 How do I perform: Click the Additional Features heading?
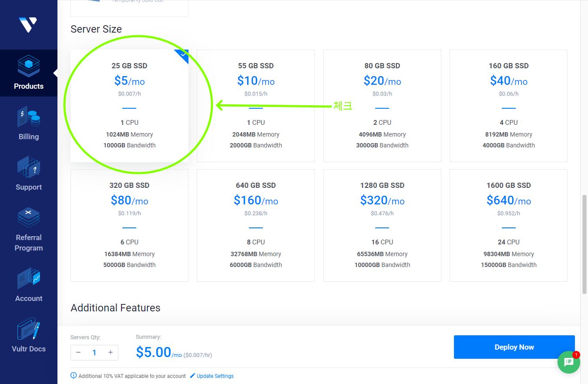coord(115,308)
